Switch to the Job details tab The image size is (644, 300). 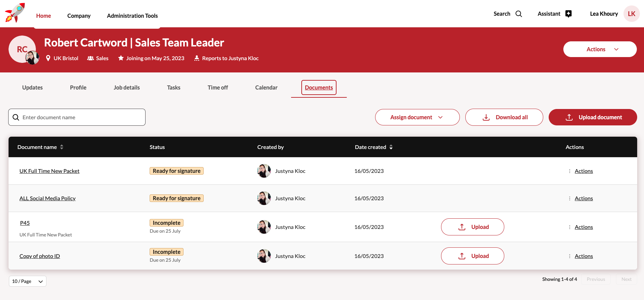(127, 88)
